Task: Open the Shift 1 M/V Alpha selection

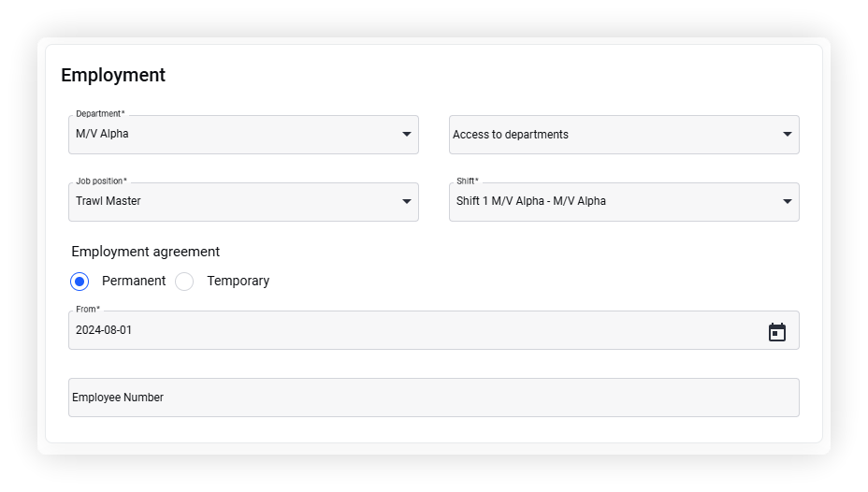Action: 624,202
